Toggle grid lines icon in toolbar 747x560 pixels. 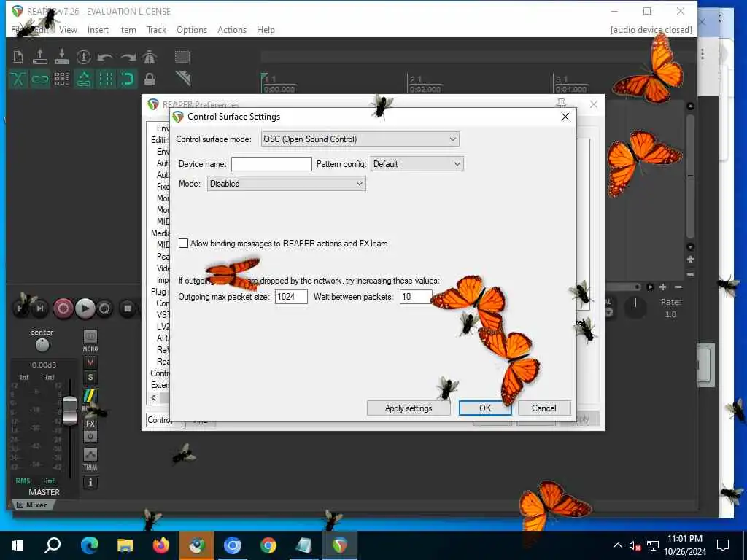point(106,79)
